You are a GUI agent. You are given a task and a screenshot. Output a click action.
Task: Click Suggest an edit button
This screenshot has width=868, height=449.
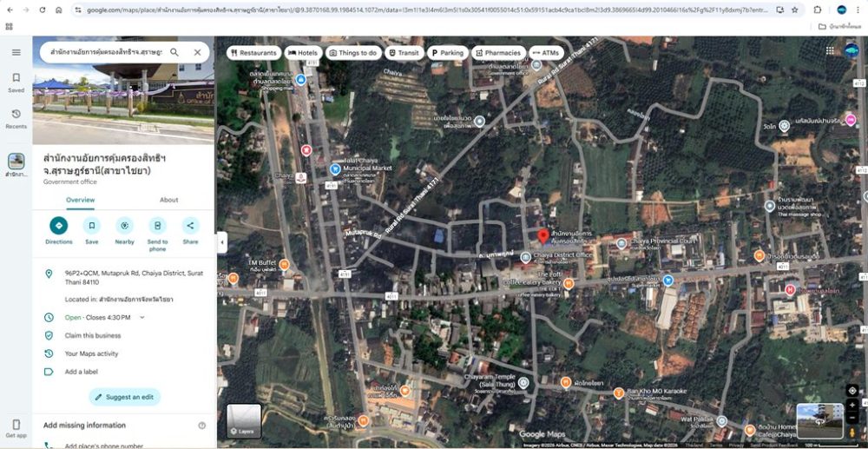tap(124, 397)
